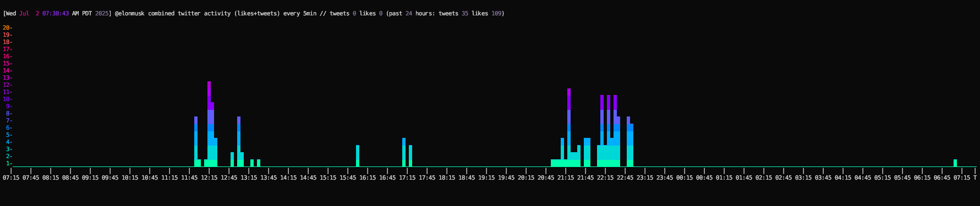Screen dimensions: 980x206
Task: Click the 16:15 time label on the x-axis
Action: 368,177
